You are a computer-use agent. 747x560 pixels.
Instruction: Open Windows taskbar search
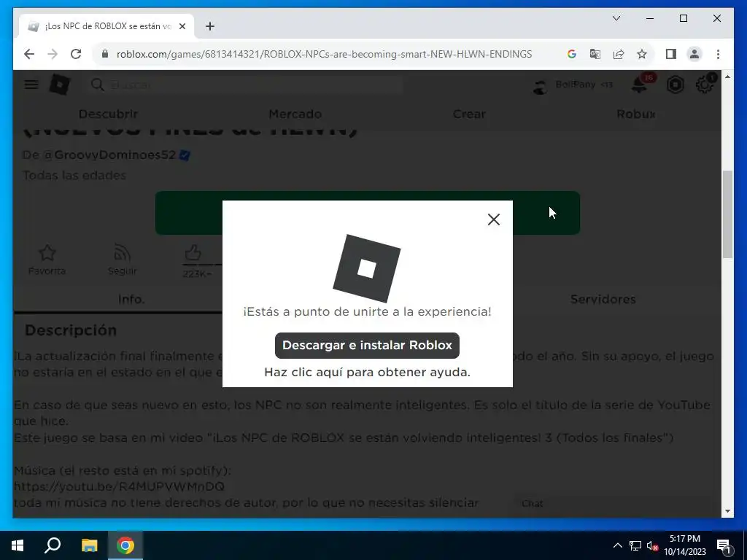pos(53,545)
